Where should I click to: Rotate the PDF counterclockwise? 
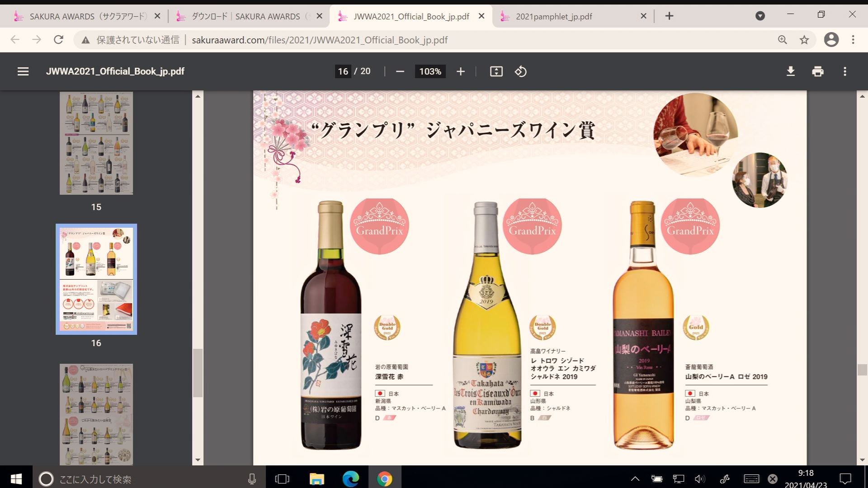point(520,71)
